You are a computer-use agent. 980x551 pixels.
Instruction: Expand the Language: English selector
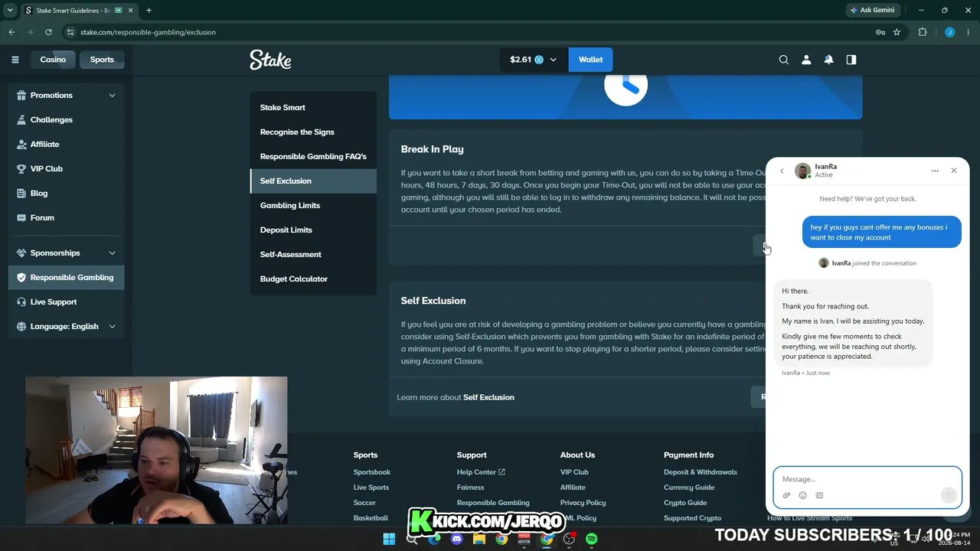click(112, 326)
